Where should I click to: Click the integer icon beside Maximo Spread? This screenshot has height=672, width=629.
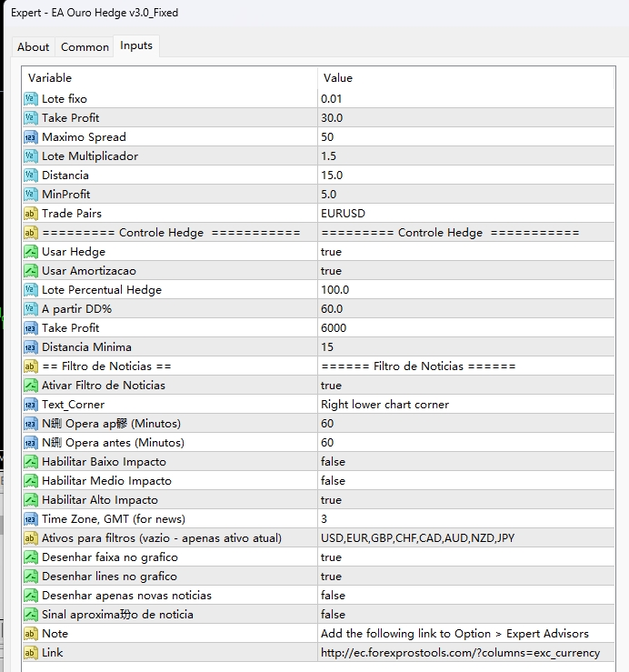30,136
